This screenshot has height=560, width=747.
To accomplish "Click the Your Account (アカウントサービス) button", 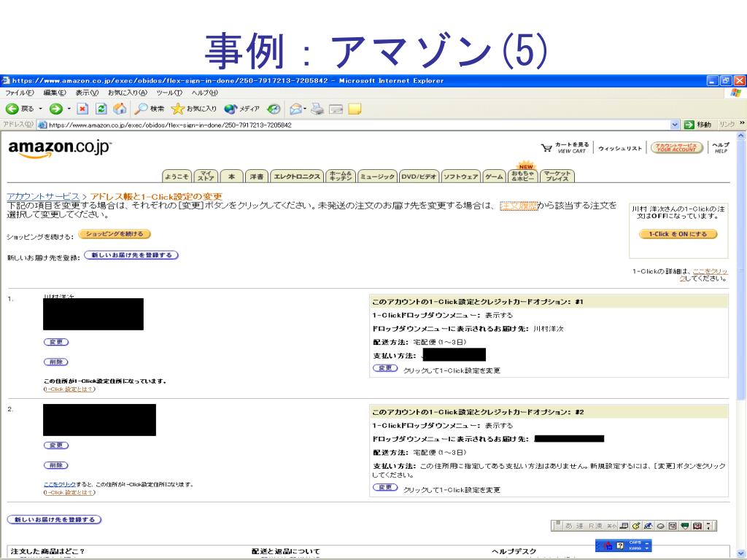I will pos(676,147).
